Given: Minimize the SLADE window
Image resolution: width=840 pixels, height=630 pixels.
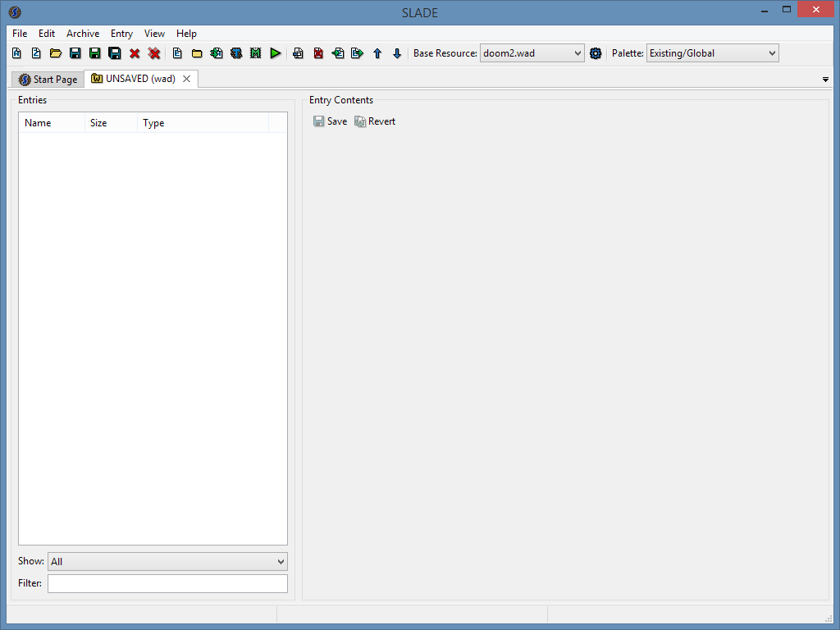Looking at the screenshot, I should click(x=765, y=10).
